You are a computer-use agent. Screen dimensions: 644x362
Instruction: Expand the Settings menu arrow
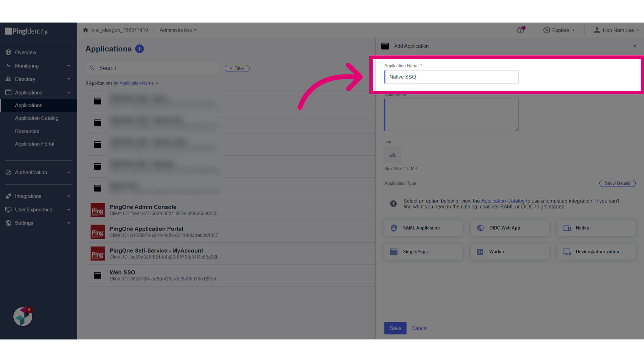pyautogui.click(x=69, y=223)
